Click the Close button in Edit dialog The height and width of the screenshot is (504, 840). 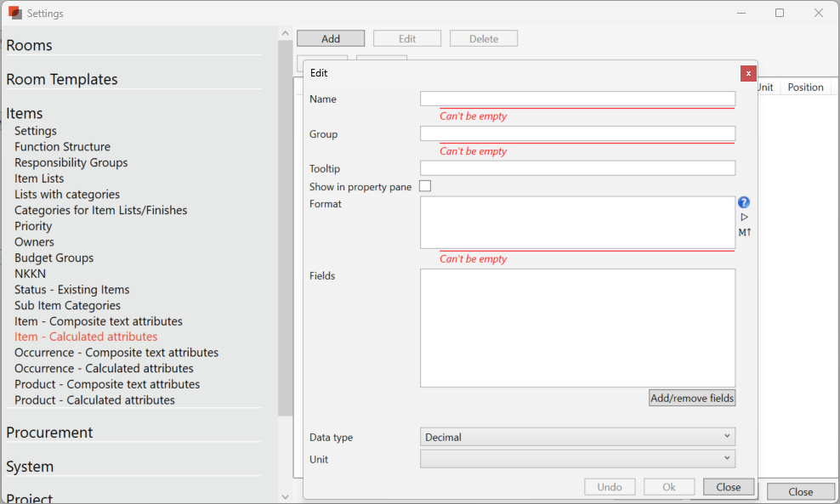[x=728, y=487]
